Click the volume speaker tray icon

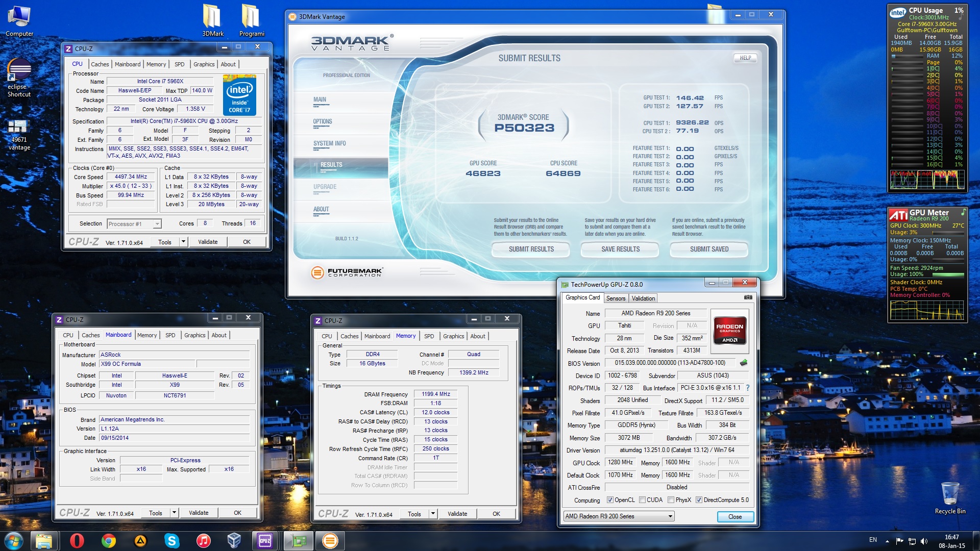[924, 541]
